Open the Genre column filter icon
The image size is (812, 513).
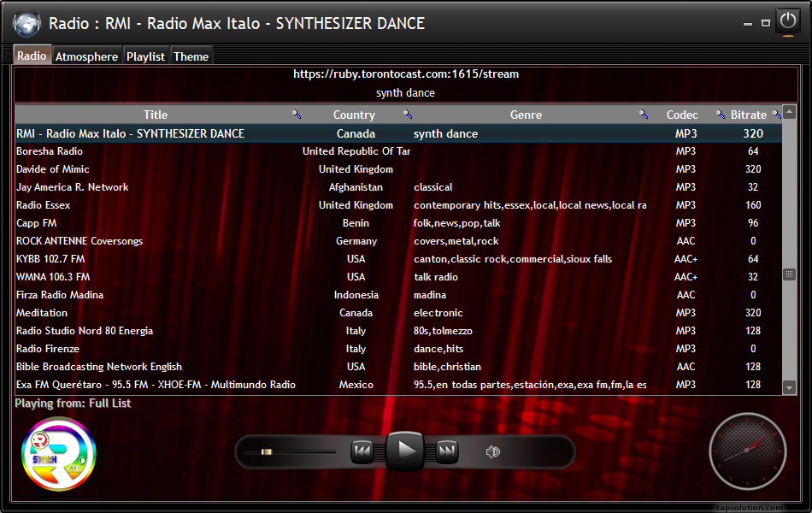644,115
